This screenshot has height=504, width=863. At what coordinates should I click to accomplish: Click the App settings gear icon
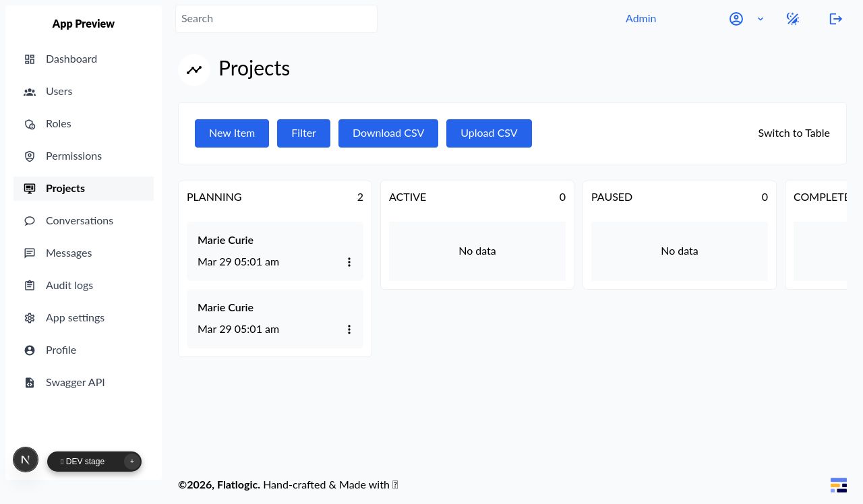tap(30, 318)
